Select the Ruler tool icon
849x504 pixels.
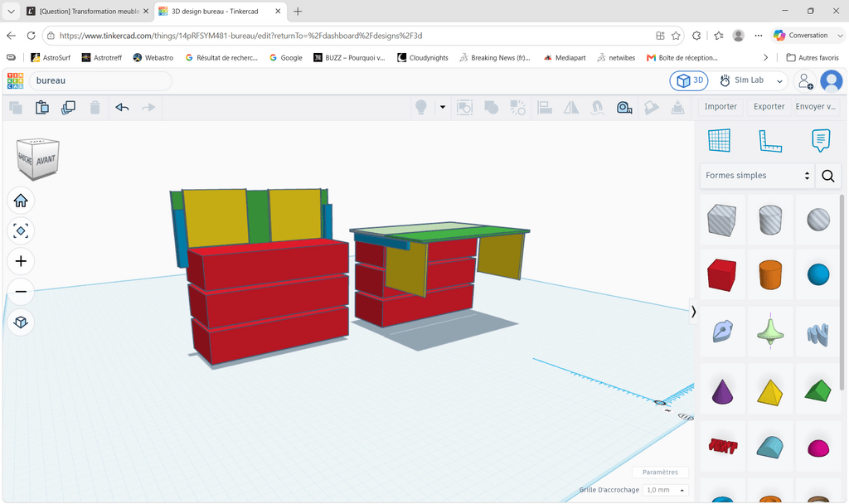[770, 141]
